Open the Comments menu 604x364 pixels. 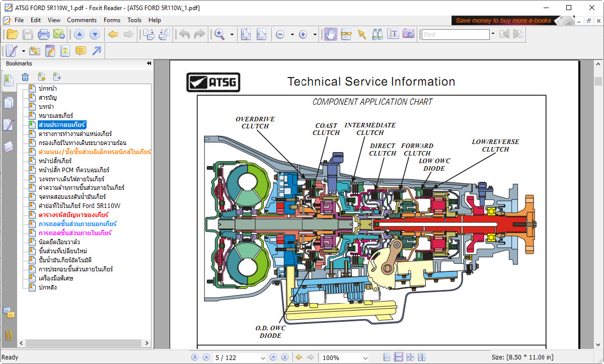82,20
